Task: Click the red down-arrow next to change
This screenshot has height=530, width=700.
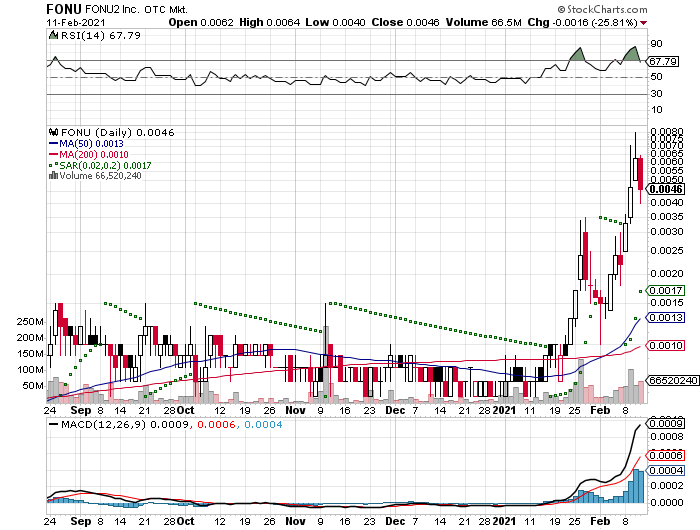Action: [643, 23]
